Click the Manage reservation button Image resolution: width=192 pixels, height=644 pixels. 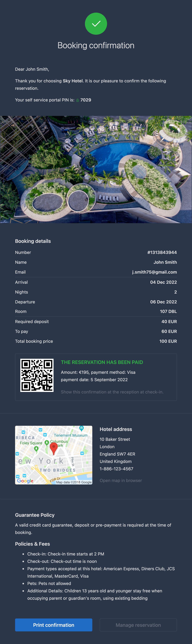click(138, 625)
